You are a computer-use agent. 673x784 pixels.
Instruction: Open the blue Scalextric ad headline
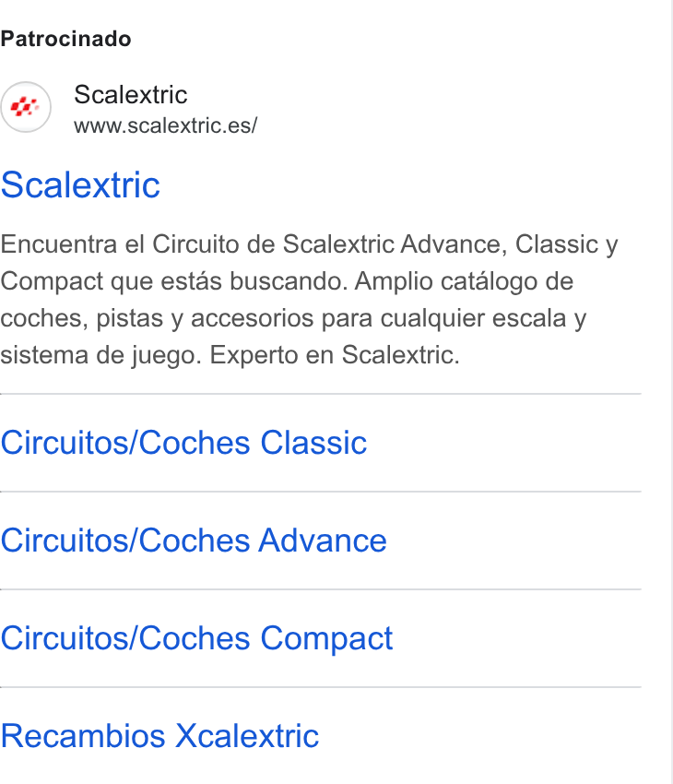(80, 185)
